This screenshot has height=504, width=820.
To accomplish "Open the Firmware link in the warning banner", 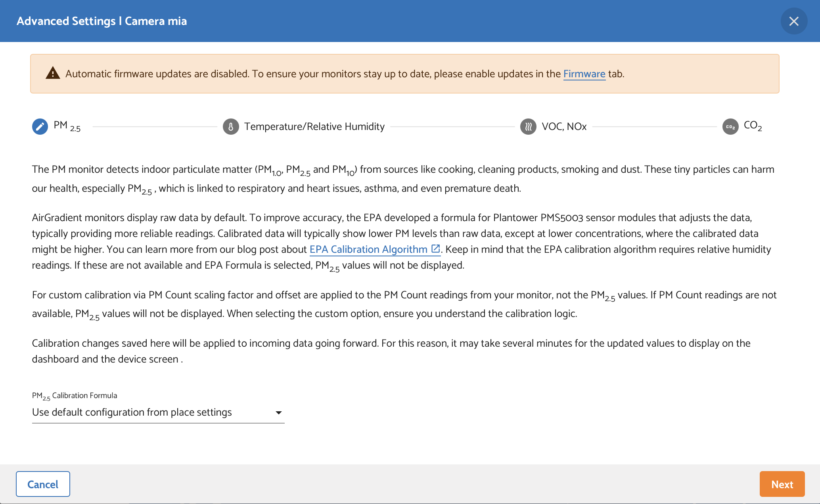I will (584, 74).
